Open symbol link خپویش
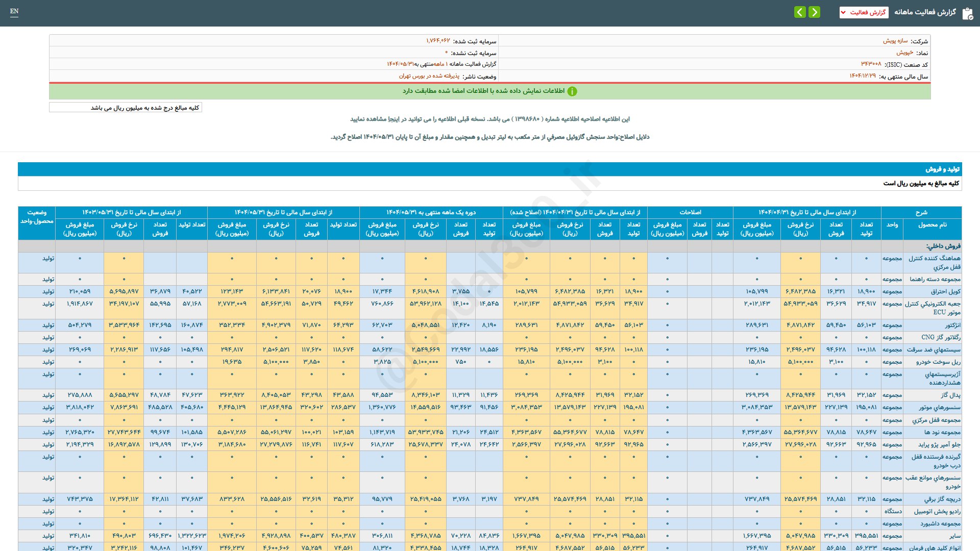980x551 pixels. pyautogui.click(x=904, y=53)
